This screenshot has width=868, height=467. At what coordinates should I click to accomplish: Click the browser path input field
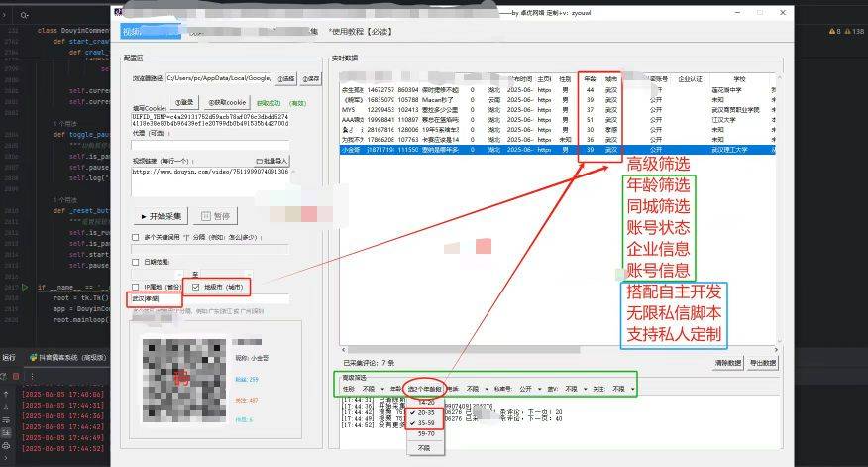(219, 78)
